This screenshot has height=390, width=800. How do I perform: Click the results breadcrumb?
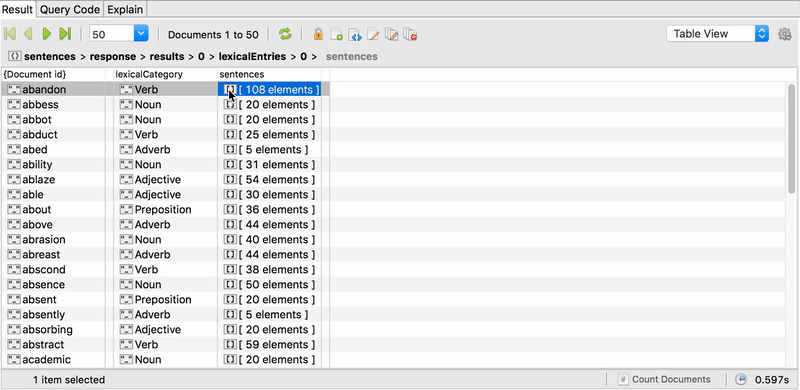[167, 56]
